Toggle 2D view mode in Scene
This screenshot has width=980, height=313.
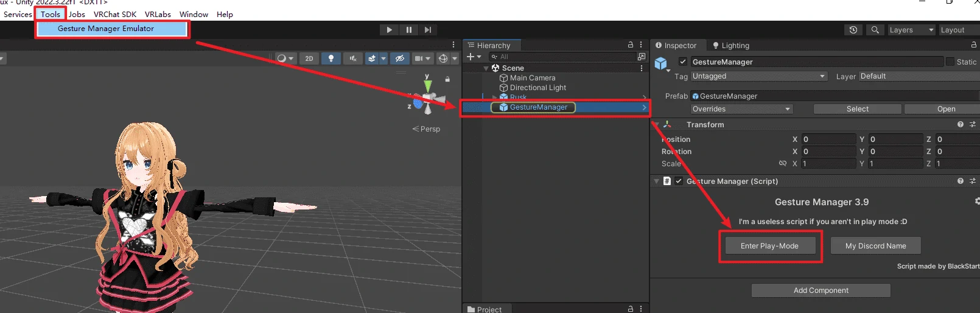pyautogui.click(x=309, y=58)
